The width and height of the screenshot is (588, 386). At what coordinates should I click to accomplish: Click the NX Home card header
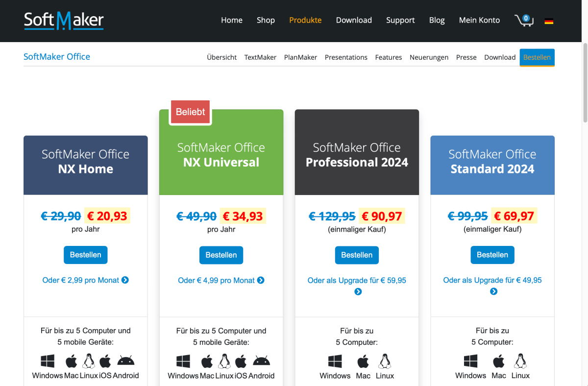(x=86, y=165)
